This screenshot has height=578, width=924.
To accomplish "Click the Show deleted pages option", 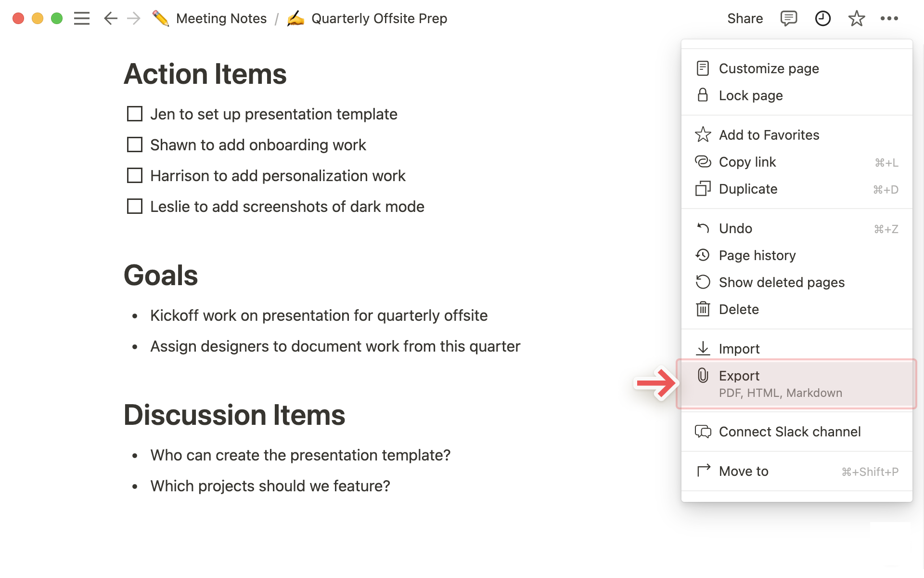I will (x=782, y=282).
